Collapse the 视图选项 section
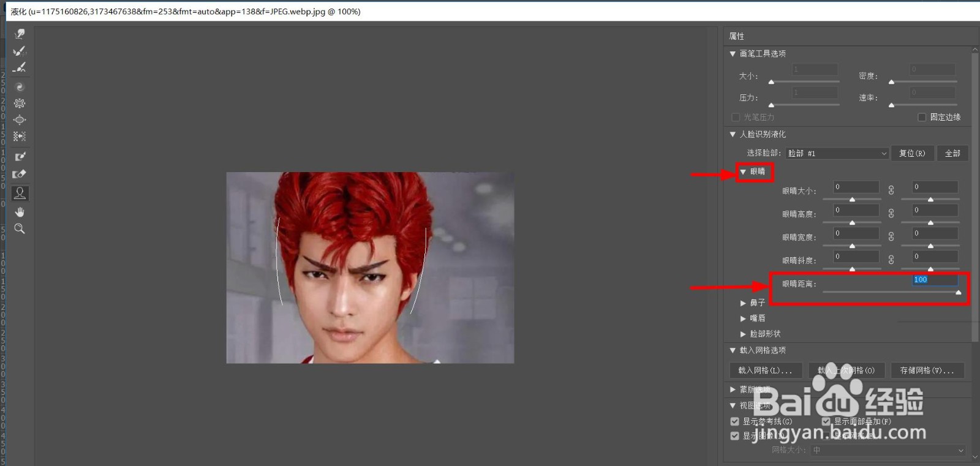The width and height of the screenshot is (980, 466). [x=733, y=405]
